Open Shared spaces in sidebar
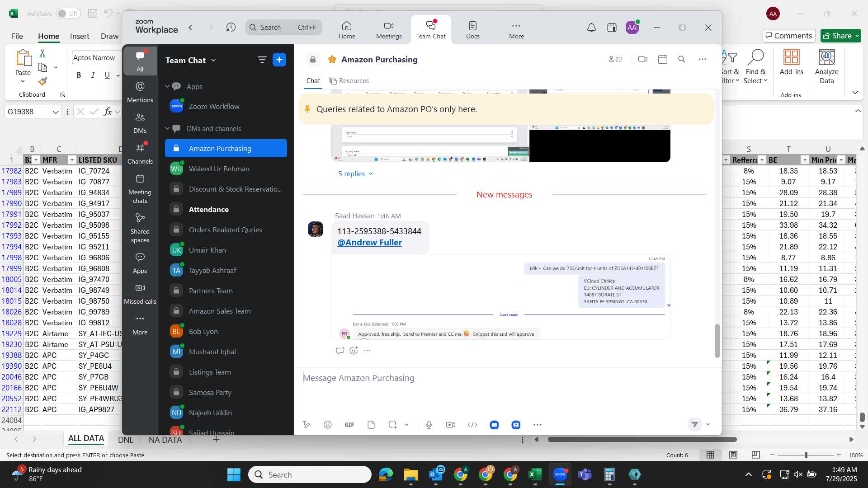 click(x=140, y=228)
